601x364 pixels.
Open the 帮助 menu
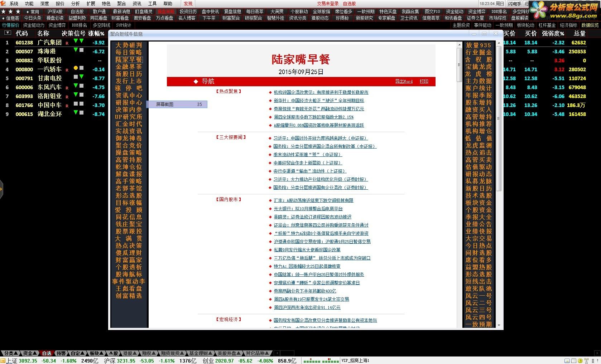(x=168, y=4)
